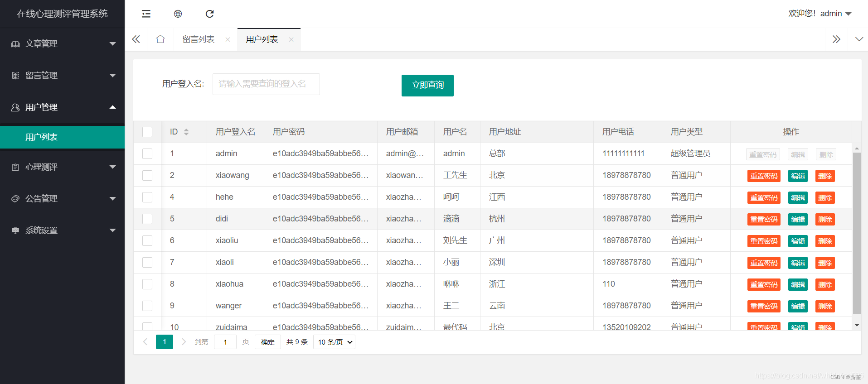The width and height of the screenshot is (868, 384).
Task: Open the 10 条/页 page size dropdown
Action: [334, 342]
